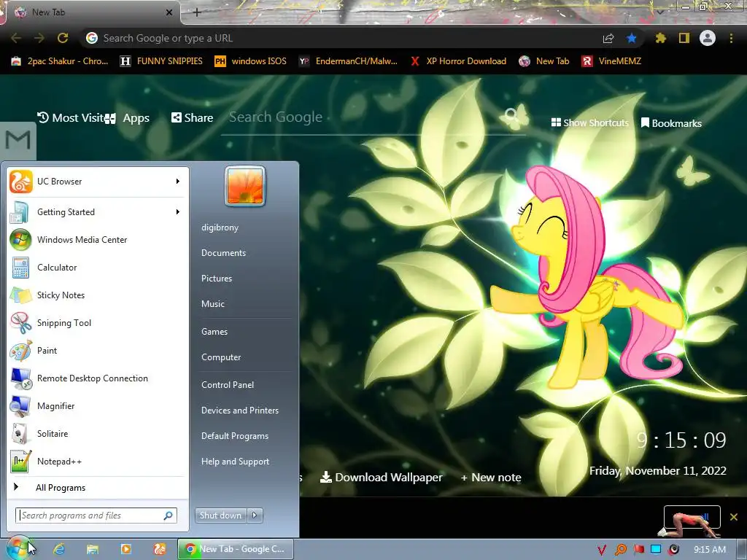The image size is (747, 560).
Task: Open Paint from Start menu
Action: [98, 351]
